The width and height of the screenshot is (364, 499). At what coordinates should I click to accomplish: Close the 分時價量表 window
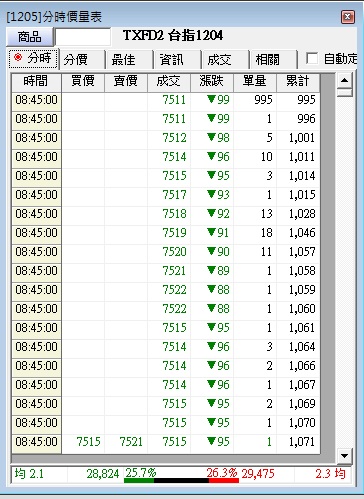coord(347,16)
